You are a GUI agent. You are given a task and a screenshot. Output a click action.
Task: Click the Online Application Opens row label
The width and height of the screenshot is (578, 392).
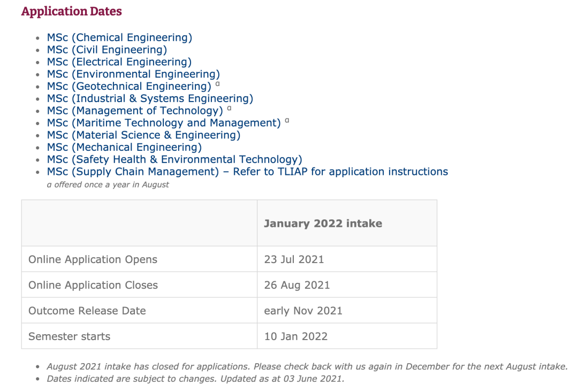(x=93, y=259)
